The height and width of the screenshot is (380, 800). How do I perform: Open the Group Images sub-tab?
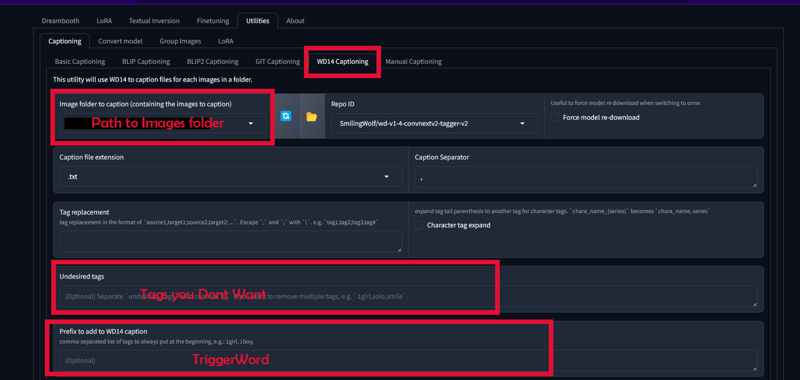[x=180, y=41]
